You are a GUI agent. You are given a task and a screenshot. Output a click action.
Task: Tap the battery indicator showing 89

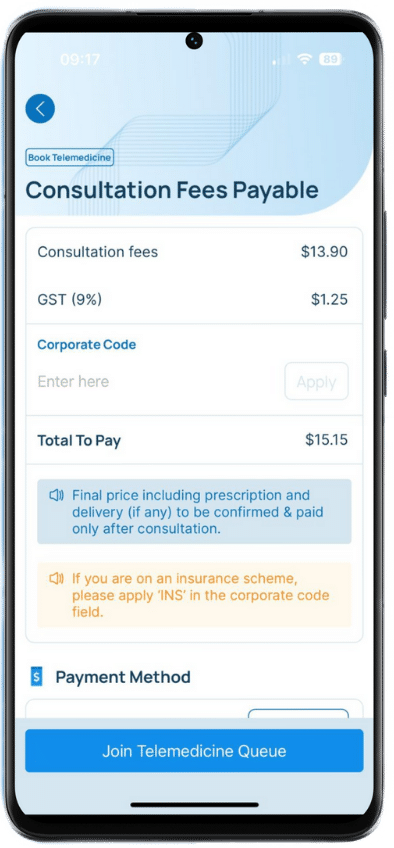pyautogui.click(x=330, y=59)
